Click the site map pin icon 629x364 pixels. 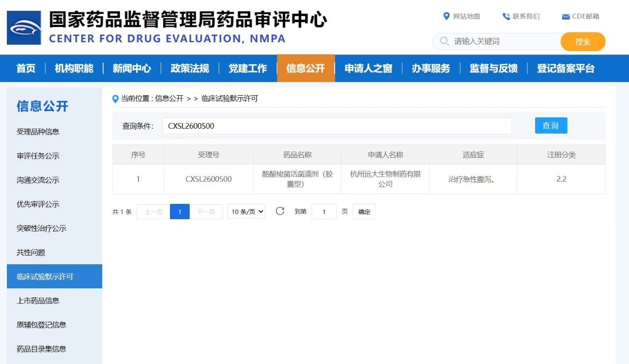[446, 16]
